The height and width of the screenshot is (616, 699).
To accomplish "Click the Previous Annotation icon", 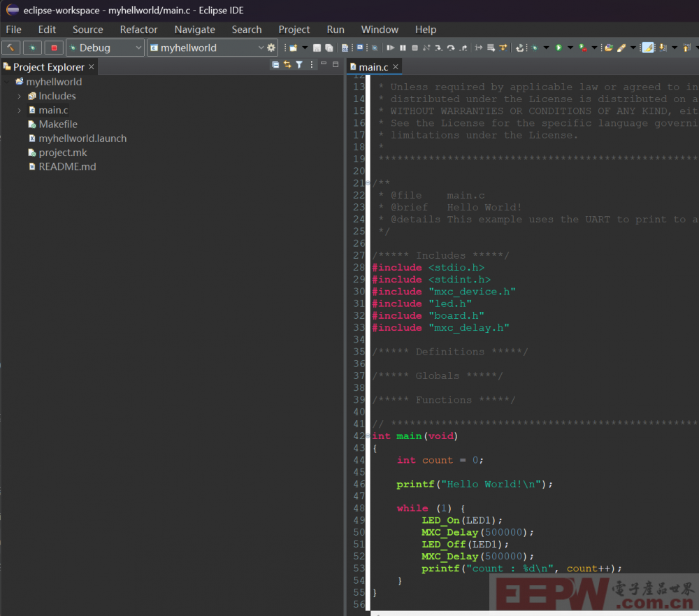I will [x=687, y=48].
